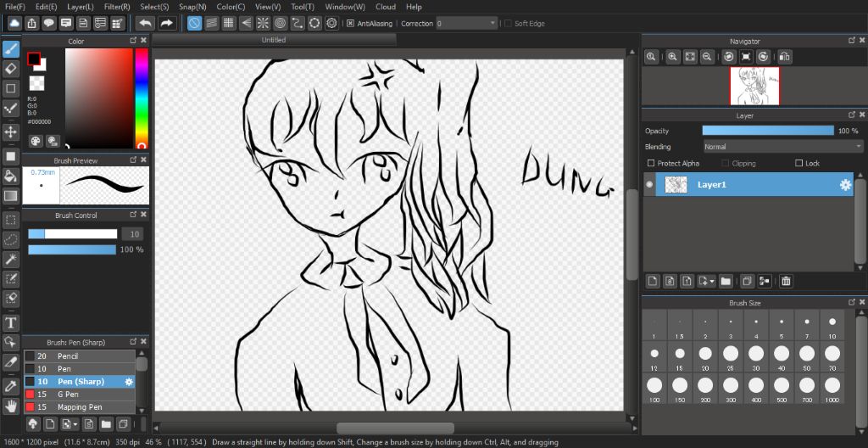Turn snap off with the crossed-circle icon
868x448 pixels.
[x=194, y=23]
